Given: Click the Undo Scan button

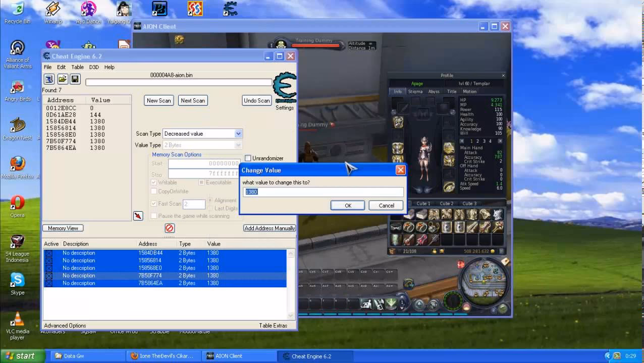Looking at the screenshot, I should (x=257, y=100).
